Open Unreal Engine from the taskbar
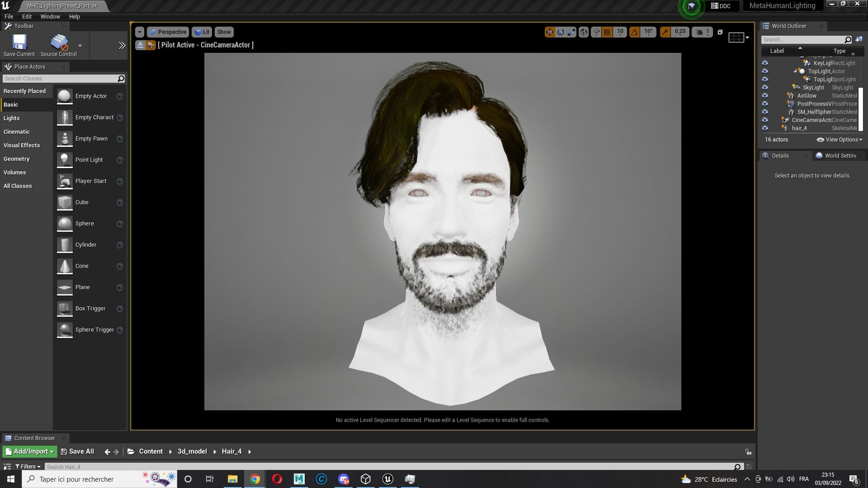The height and width of the screenshot is (488, 868). [388, 479]
